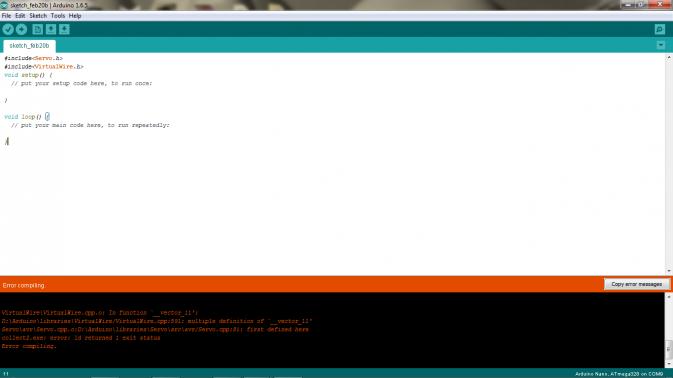The width and height of the screenshot is (673, 378).
Task: Open the Edit menu
Action: click(x=20, y=16)
